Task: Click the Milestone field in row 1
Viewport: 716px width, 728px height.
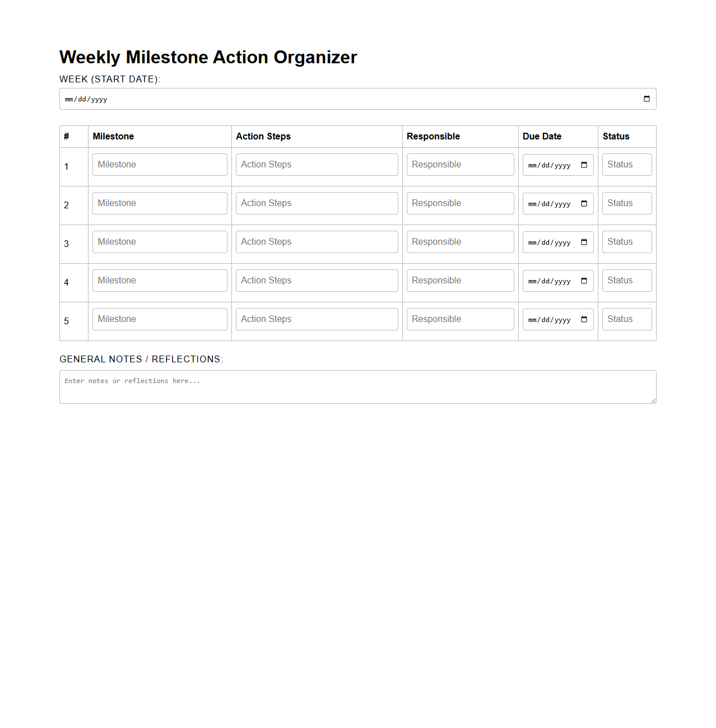Action: [160, 164]
